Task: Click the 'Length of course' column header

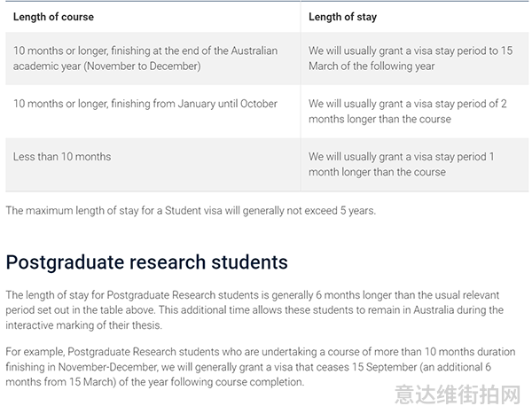Action: [53, 17]
